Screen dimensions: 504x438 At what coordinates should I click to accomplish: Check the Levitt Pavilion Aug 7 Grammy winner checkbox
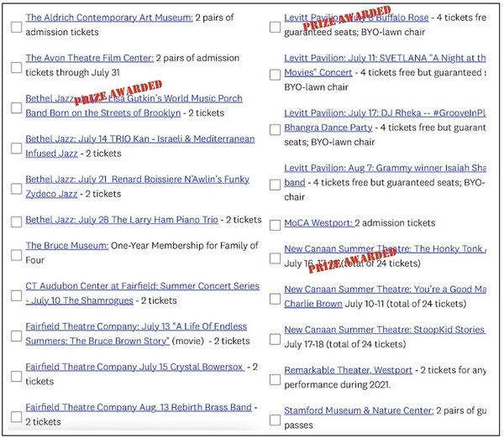[x=276, y=185]
